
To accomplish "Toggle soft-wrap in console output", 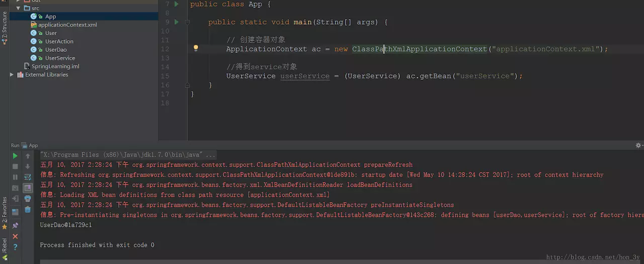I will 28,177.
